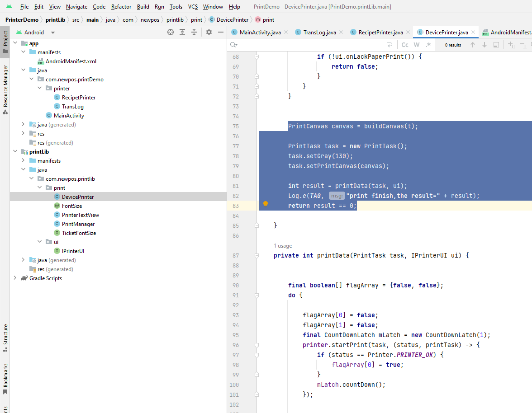Click the Expand All icon in Project panel
The image size is (532, 413).
182,32
